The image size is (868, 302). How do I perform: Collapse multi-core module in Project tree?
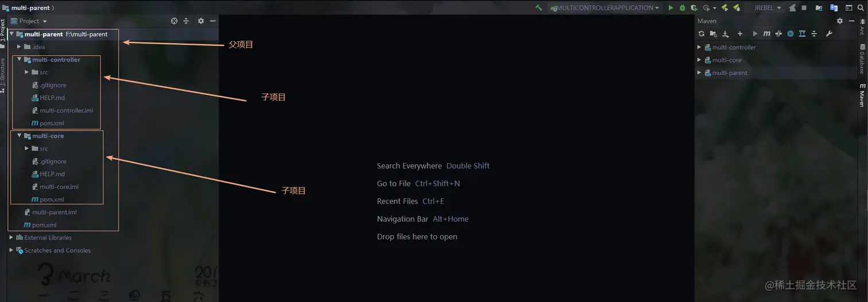click(x=20, y=136)
